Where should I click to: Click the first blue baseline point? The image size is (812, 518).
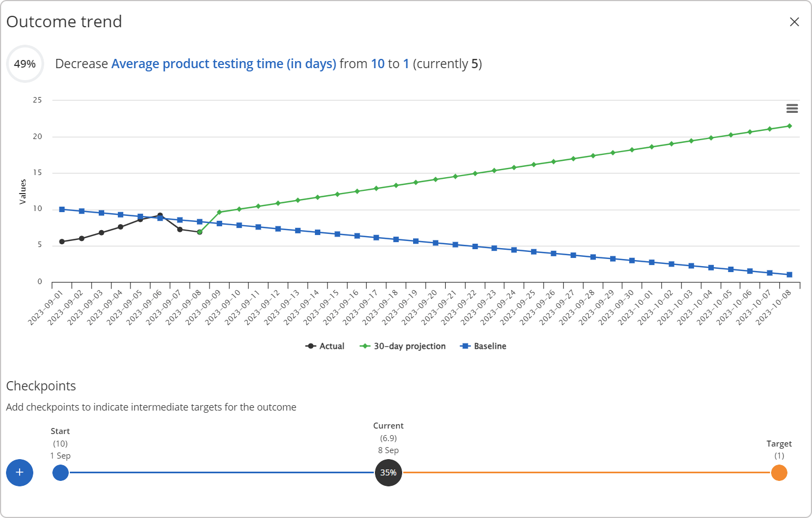[62, 209]
